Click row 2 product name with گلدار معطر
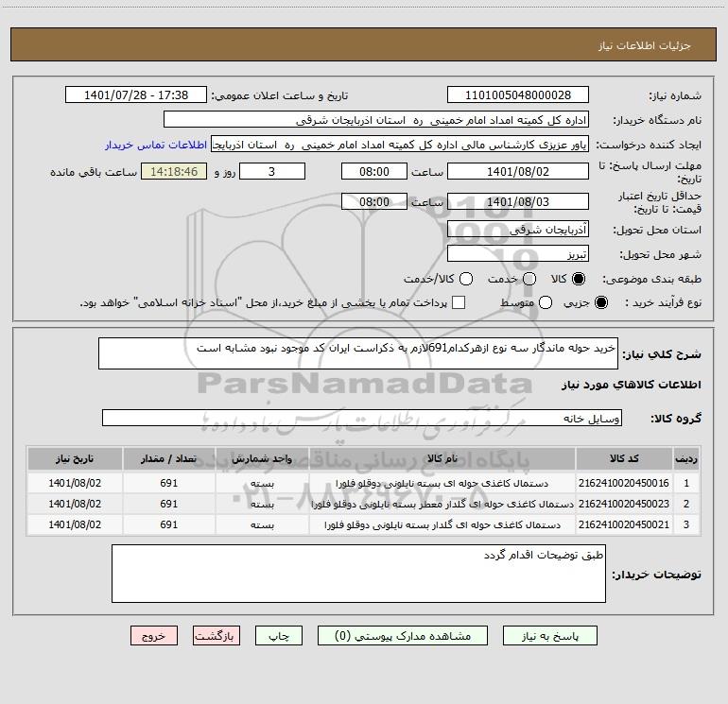 point(442,505)
